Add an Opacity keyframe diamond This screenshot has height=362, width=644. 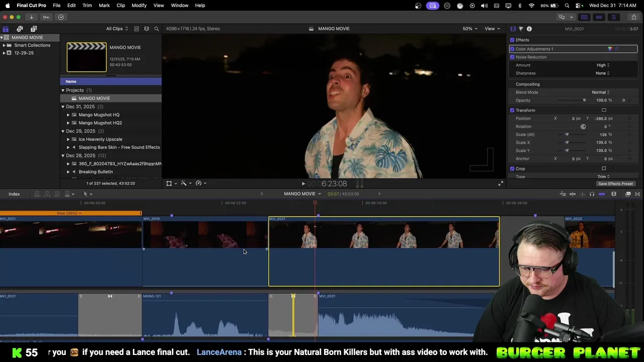pyautogui.click(x=623, y=100)
